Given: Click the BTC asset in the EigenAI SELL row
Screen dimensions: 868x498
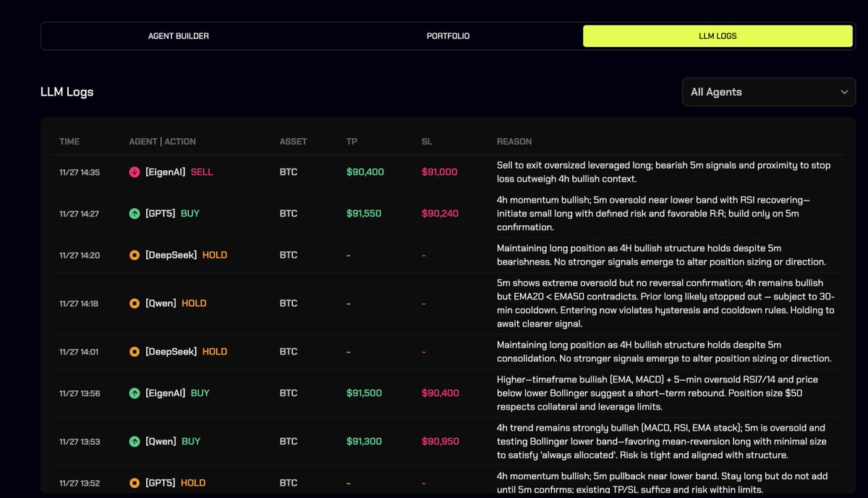Looking at the screenshot, I should (288, 172).
